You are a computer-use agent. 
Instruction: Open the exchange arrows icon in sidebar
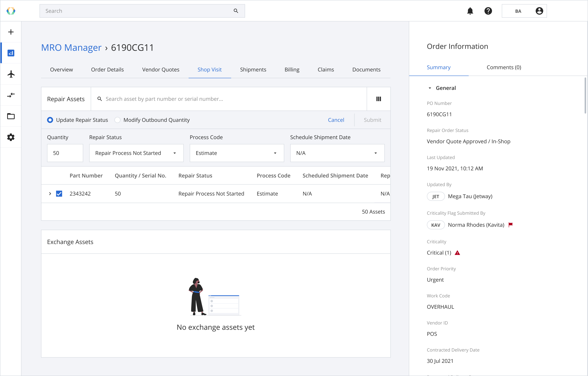[x=11, y=95]
